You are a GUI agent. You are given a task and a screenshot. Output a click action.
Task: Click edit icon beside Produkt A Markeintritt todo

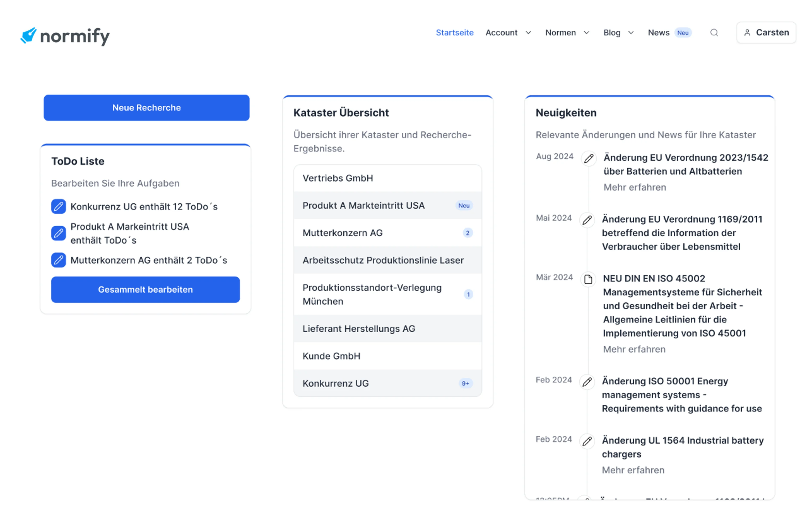tap(58, 233)
